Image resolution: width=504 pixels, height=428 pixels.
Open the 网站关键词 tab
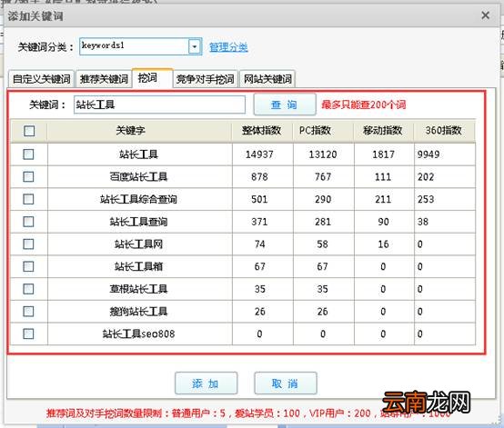(267, 79)
